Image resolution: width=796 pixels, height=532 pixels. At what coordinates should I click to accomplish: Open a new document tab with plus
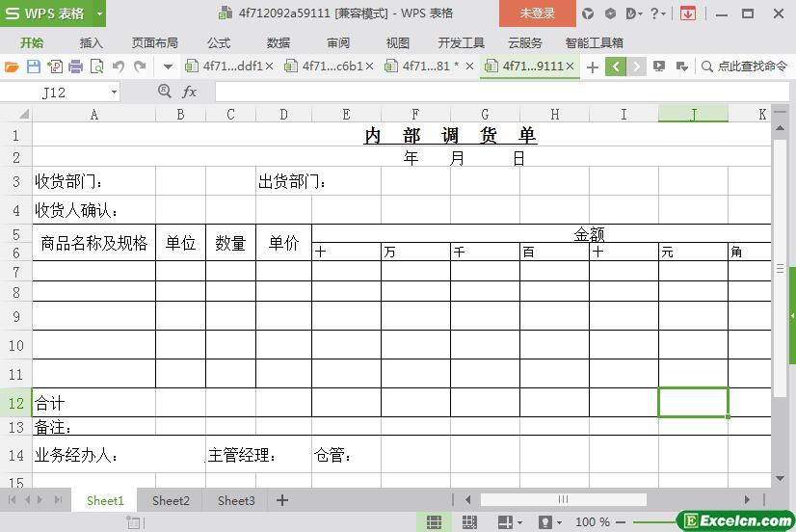(x=593, y=66)
